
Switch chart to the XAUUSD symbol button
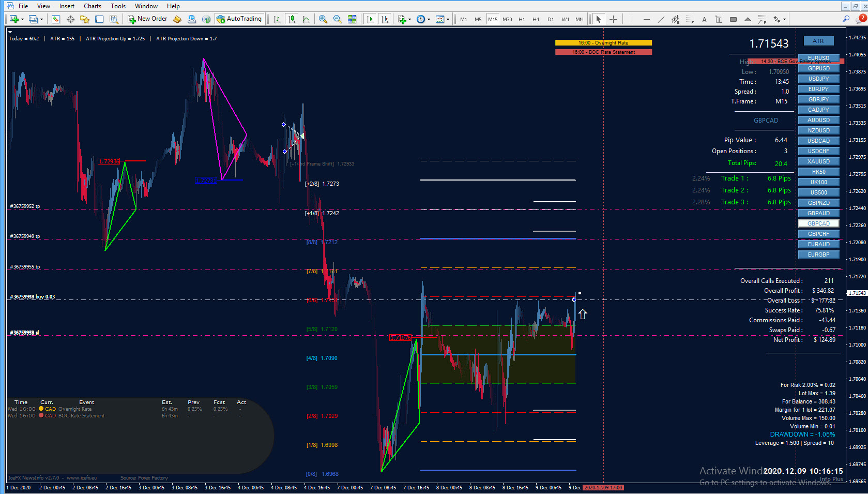pyautogui.click(x=818, y=161)
